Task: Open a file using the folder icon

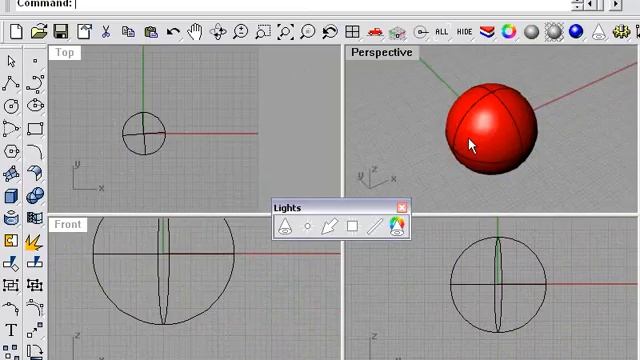Action: [x=39, y=31]
